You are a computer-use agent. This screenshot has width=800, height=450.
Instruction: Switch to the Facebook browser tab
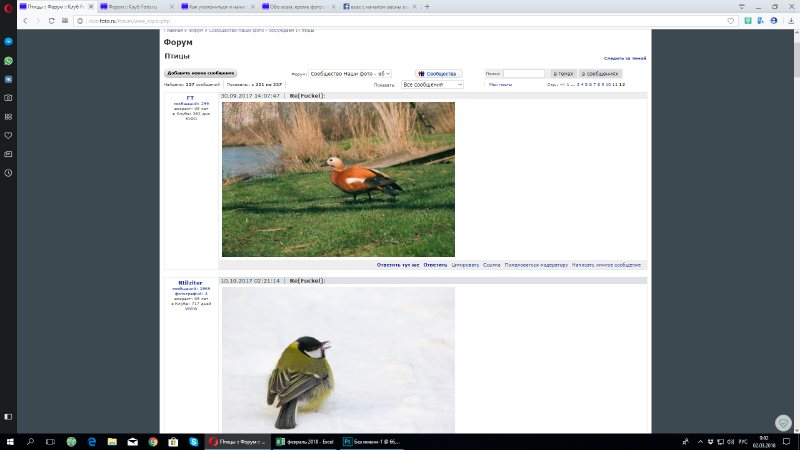[377, 6]
